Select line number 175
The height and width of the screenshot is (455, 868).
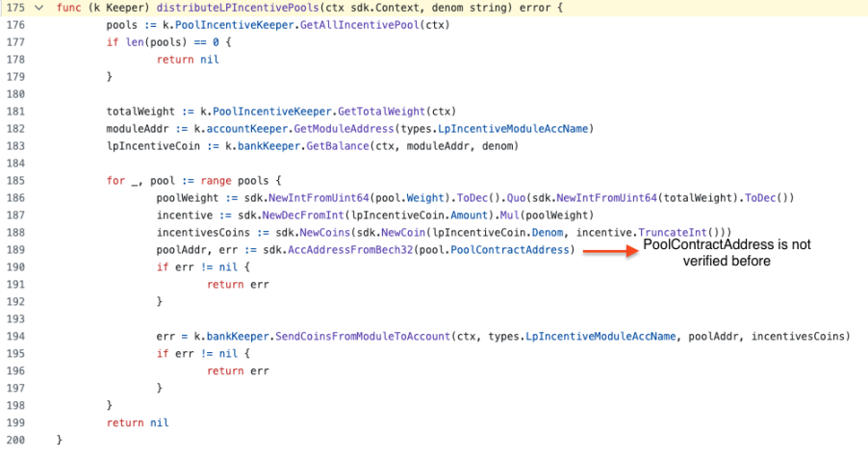pos(14,8)
